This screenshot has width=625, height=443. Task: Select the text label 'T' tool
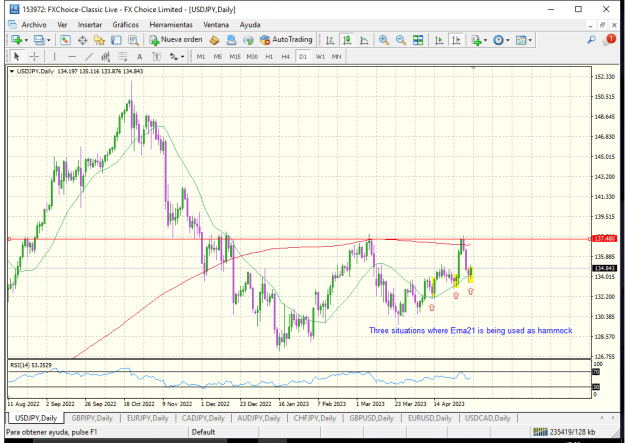click(157, 57)
